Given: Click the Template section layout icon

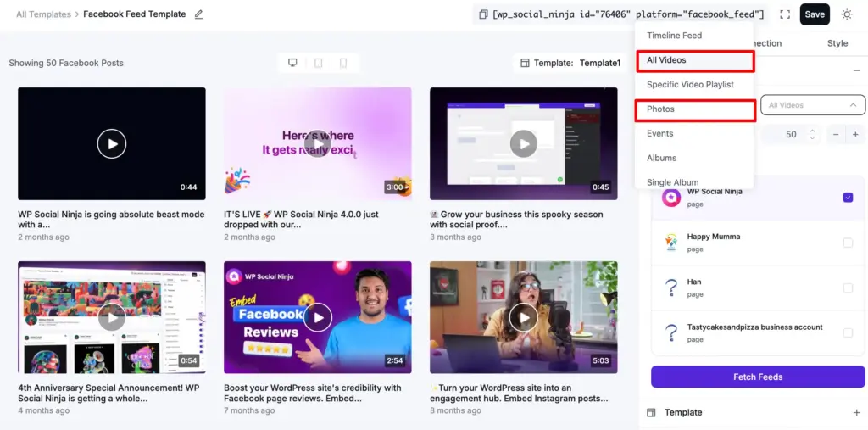Looking at the screenshot, I should pyautogui.click(x=652, y=412).
